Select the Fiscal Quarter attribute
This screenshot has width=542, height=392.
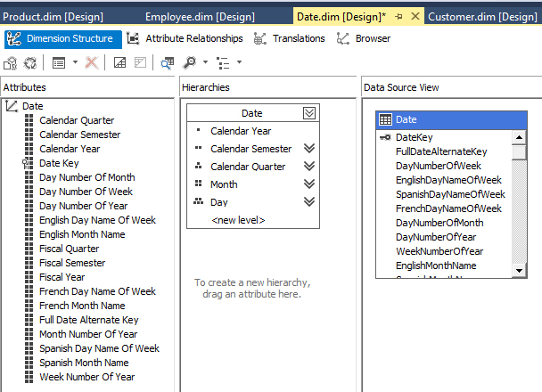click(x=69, y=249)
